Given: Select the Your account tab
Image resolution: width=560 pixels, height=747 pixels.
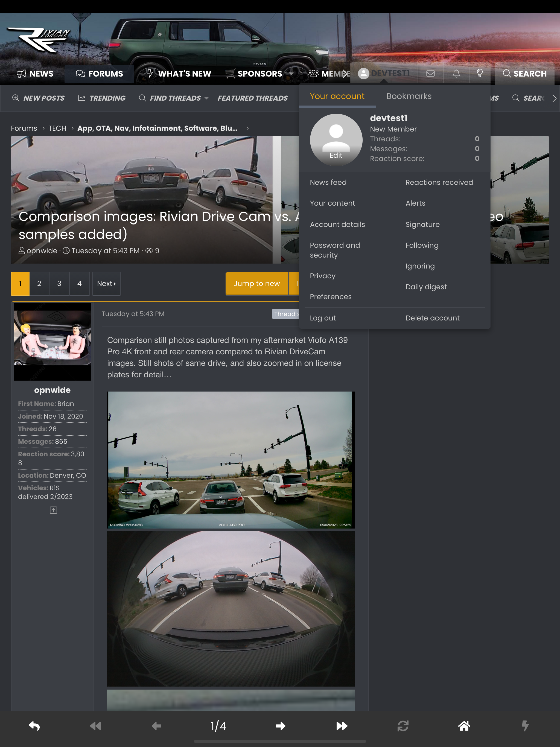Looking at the screenshot, I should 337,96.
